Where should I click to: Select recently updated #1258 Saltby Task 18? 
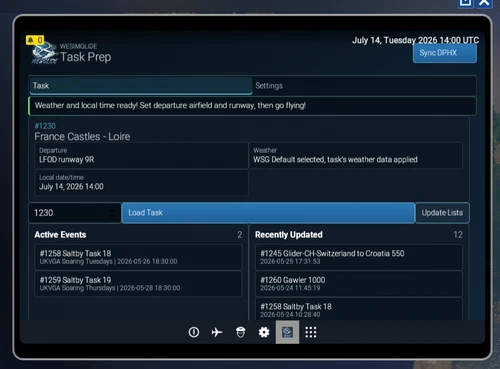tap(359, 310)
